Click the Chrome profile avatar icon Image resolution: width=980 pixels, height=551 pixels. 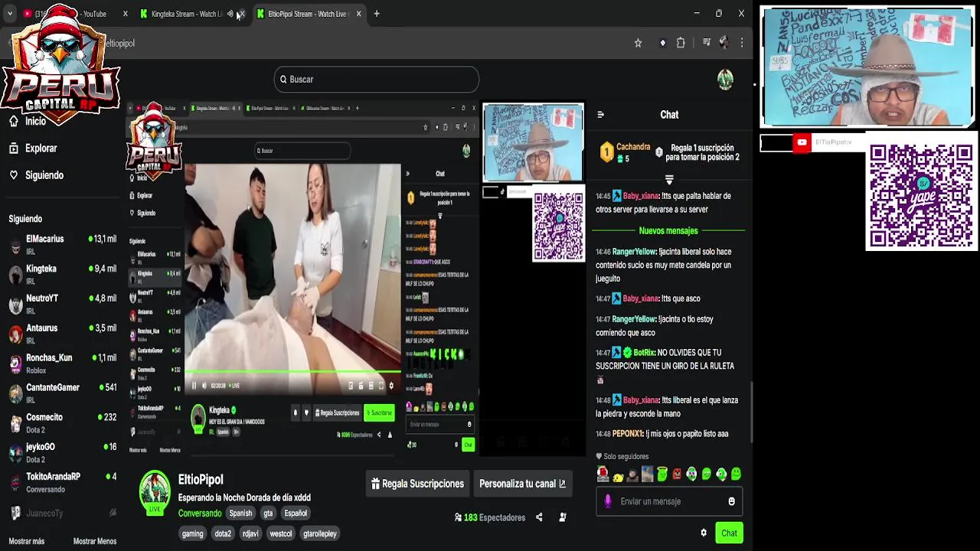coord(724,44)
